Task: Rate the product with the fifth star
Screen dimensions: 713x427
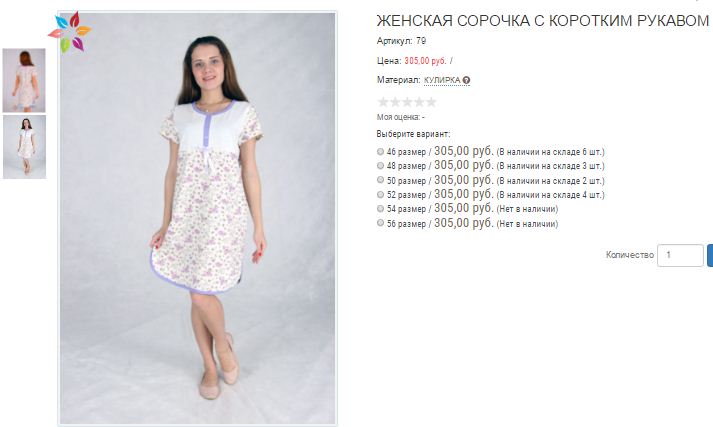Action: [x=431, y=102]
